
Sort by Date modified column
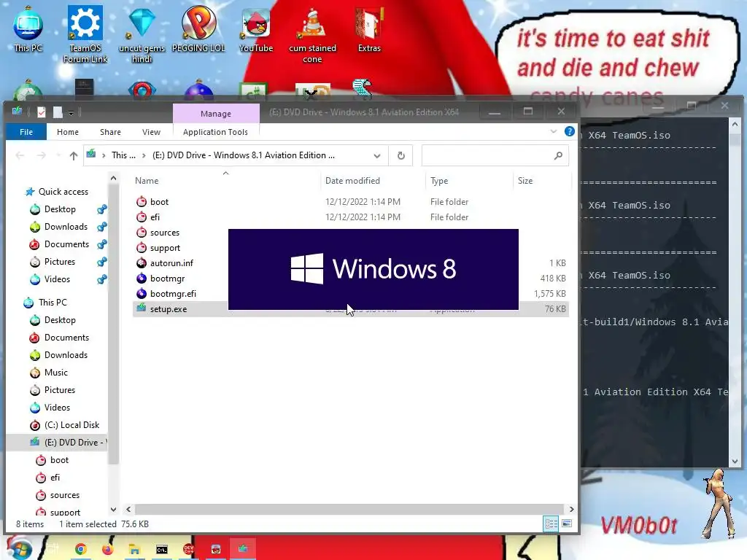[352, 181]
